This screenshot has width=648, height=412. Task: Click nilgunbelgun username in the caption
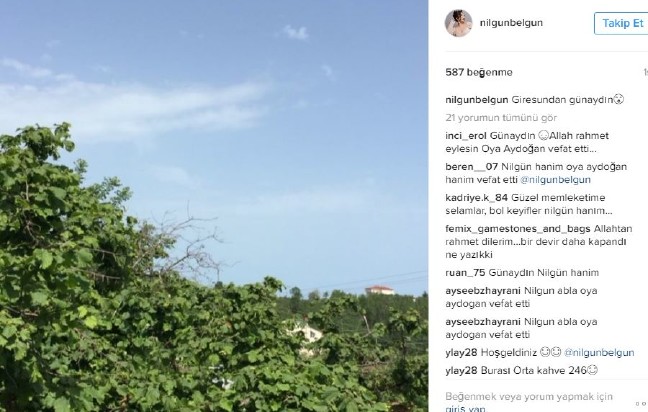(477, 100)
